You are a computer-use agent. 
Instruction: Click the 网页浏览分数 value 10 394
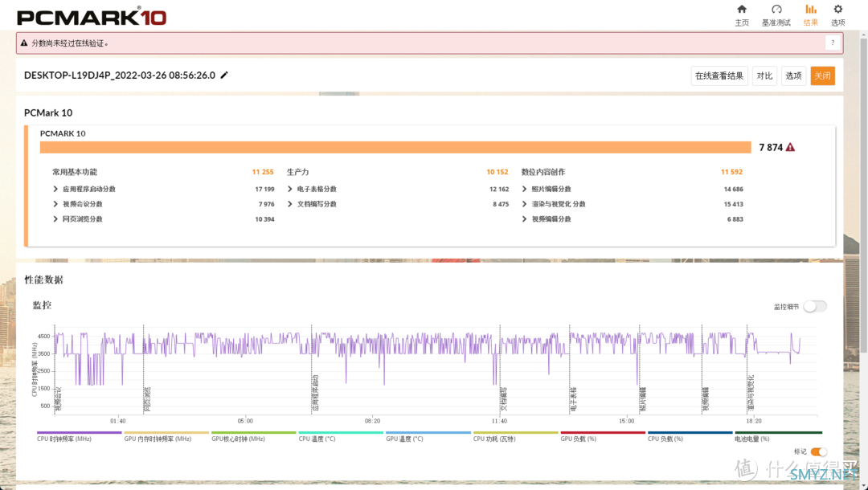click(x=264, y=219)
